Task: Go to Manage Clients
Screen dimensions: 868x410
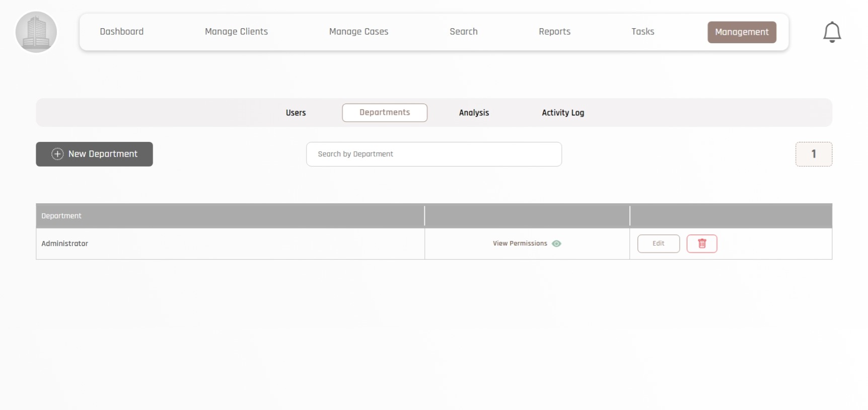Action: pos(236,32)
